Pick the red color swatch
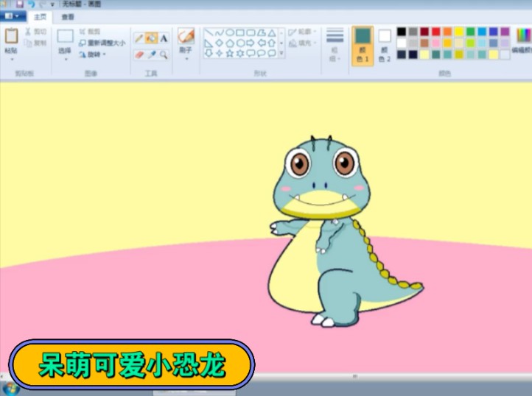 (x=436, y=32)
